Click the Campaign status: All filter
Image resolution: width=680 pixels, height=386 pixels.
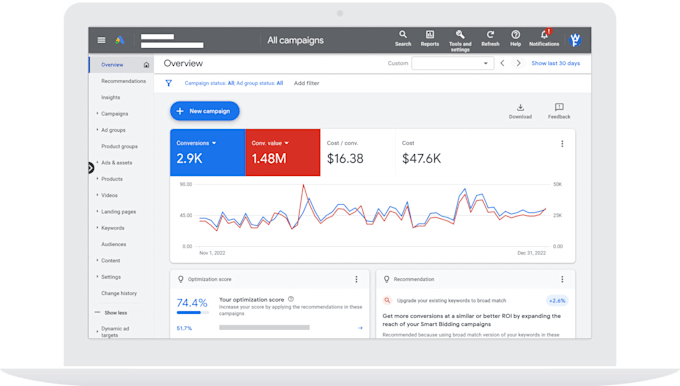209,83
